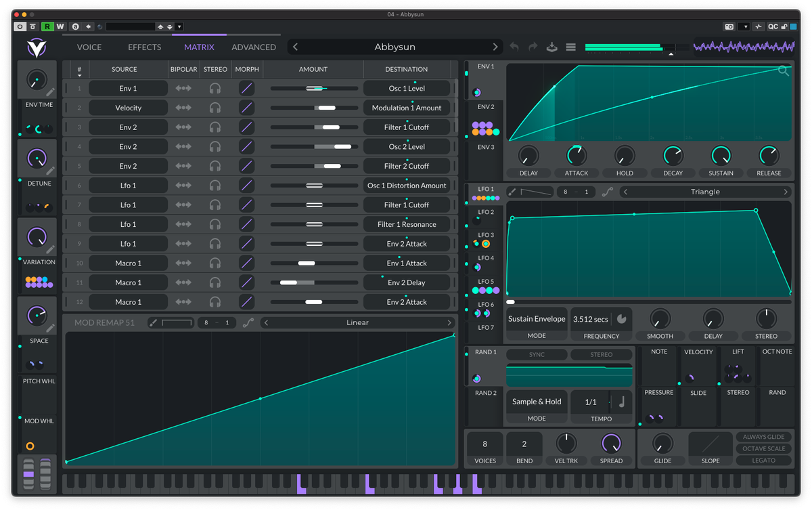This screenshot has height=510, width=812.
Task: Click the Stereo button in Rand 1
Action: (x=601, y=354)
